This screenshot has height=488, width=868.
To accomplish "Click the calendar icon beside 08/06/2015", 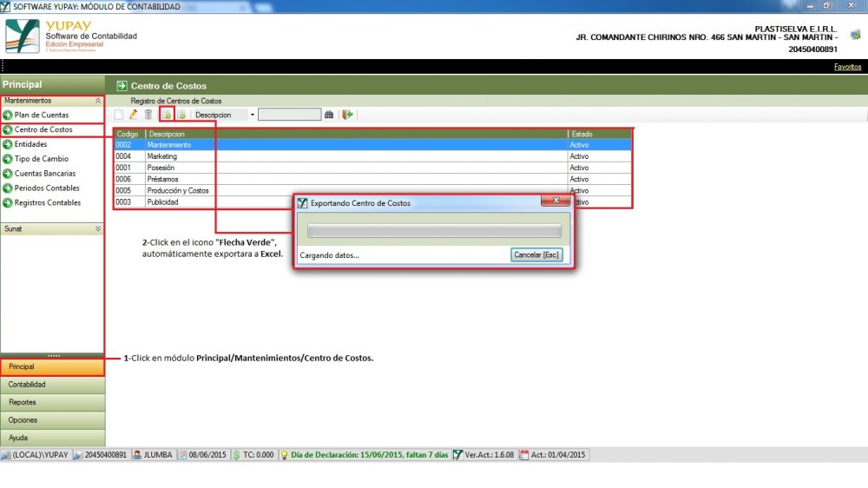I will coord(182,455).
